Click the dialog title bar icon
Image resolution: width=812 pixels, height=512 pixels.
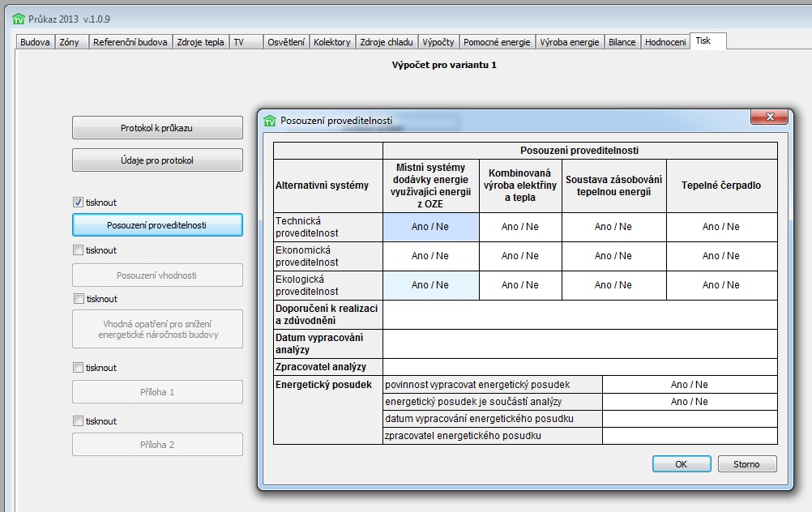coord(270,121)
